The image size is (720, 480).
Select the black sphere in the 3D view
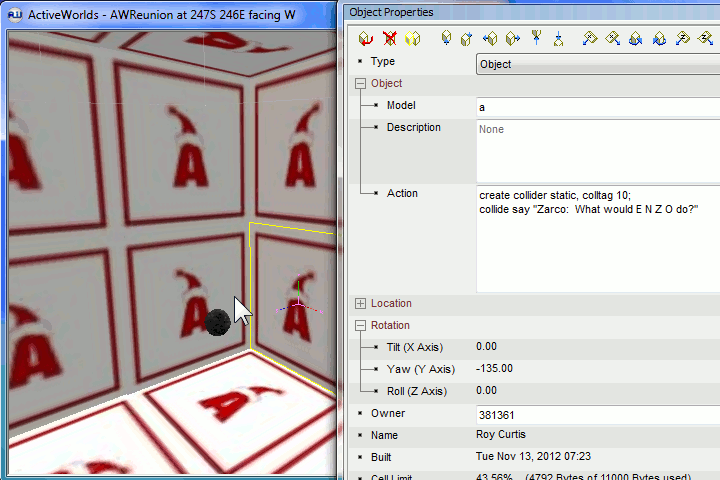tap(217, 322)
